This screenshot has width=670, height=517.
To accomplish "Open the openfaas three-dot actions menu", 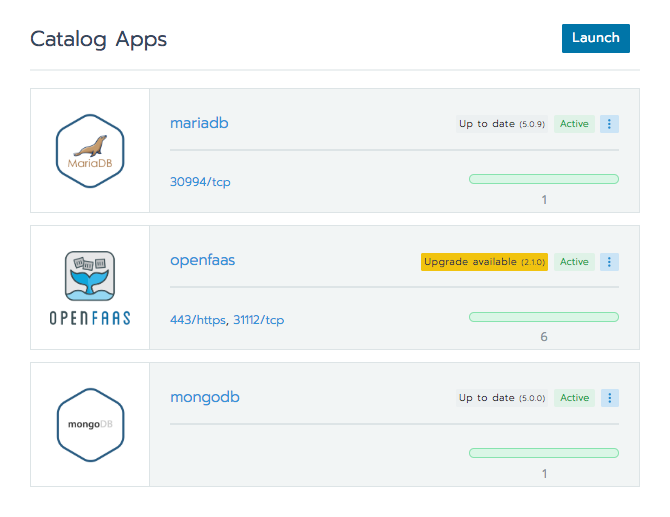I will tap(609, 261).
